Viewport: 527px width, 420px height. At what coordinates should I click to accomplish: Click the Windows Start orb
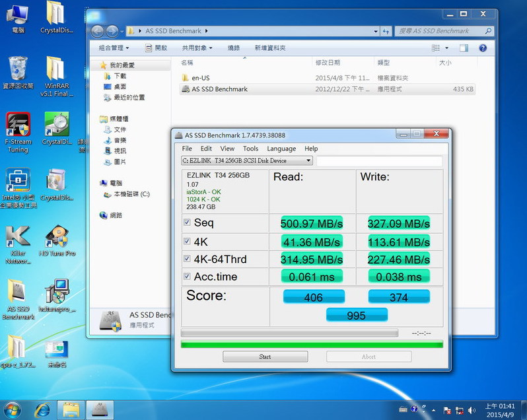coord(11,410)
